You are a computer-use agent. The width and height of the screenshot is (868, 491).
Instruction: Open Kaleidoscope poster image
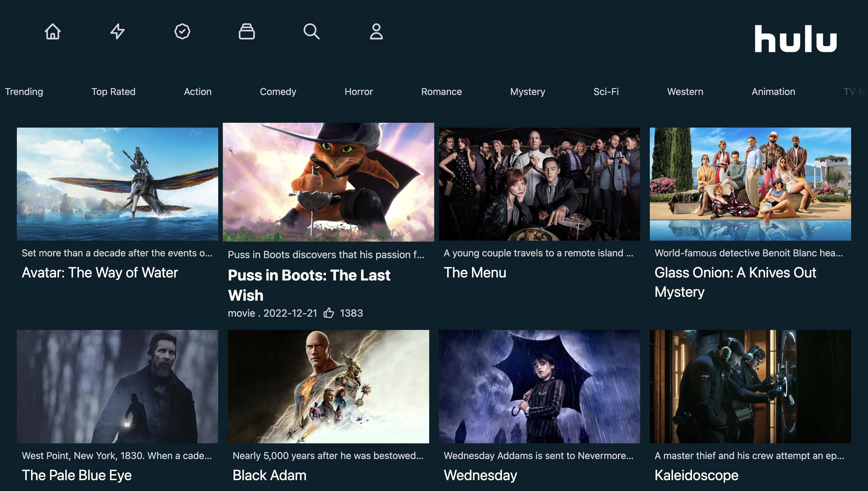tap(750, 386)
